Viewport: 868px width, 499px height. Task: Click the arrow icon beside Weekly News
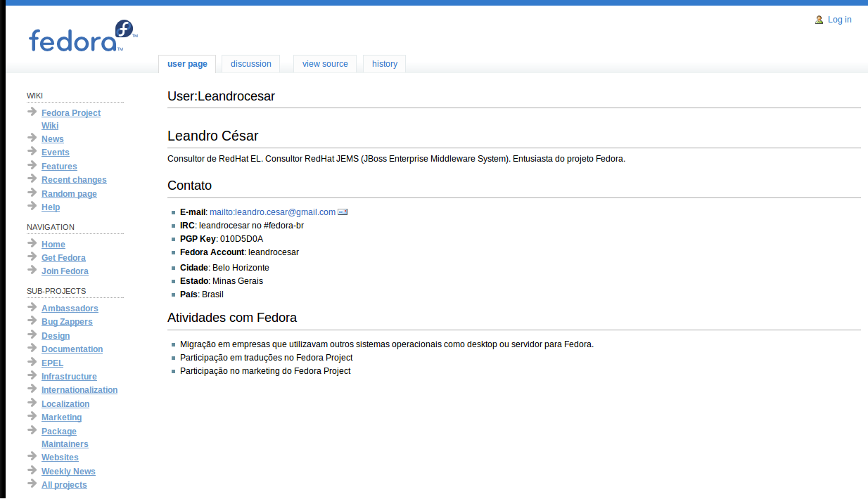(x=32, y=470)
